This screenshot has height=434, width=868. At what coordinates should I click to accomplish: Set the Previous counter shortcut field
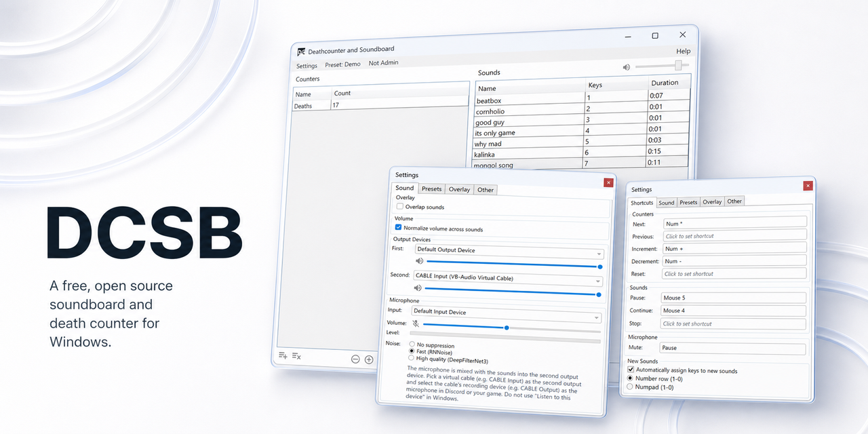pyautogui.click(x=734, y=236)
